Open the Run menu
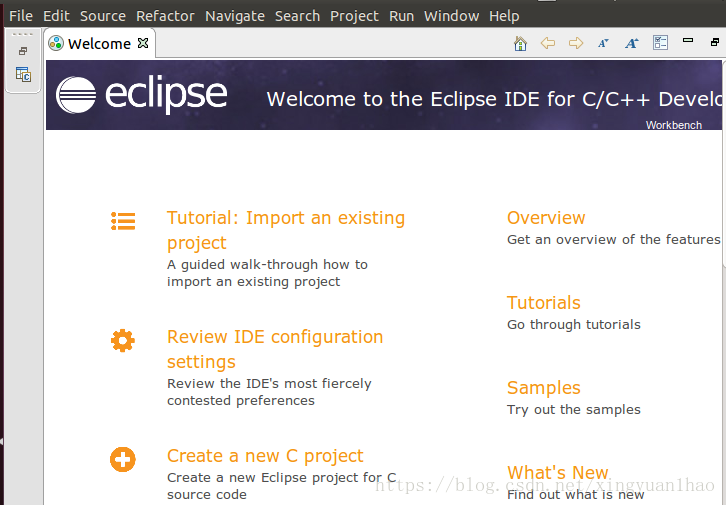This screenshot has height=505, width=726. 401,16
